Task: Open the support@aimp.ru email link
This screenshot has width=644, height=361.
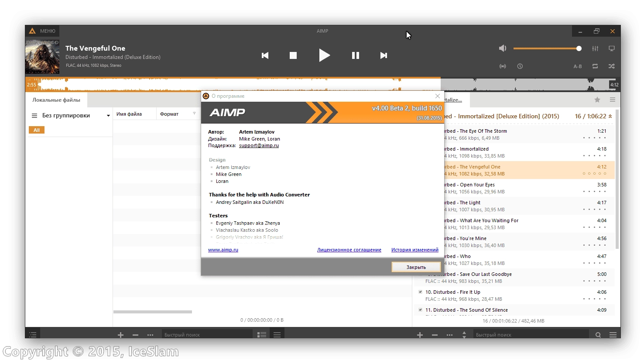Action: (259, 146)
